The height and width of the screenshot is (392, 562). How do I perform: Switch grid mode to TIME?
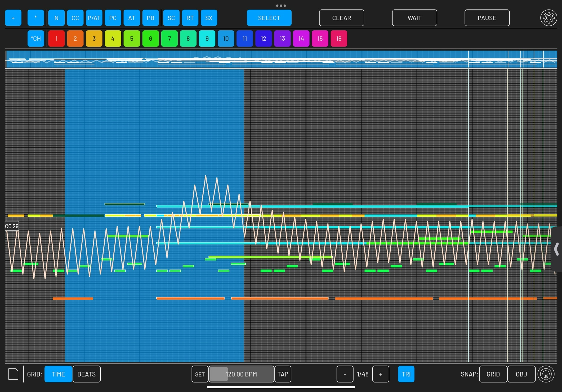(58, 374)
